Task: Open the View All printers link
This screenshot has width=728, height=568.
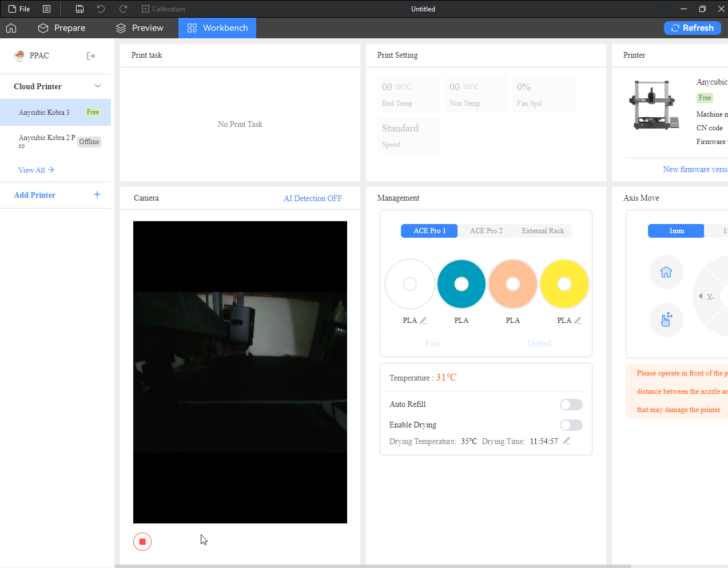Action: click(36, 170)
